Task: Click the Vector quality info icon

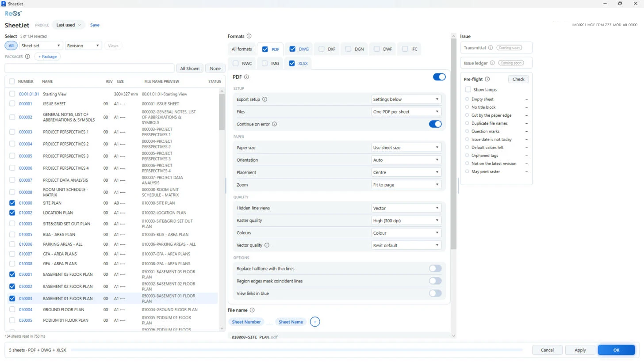Action: click(x=267, y=245)
